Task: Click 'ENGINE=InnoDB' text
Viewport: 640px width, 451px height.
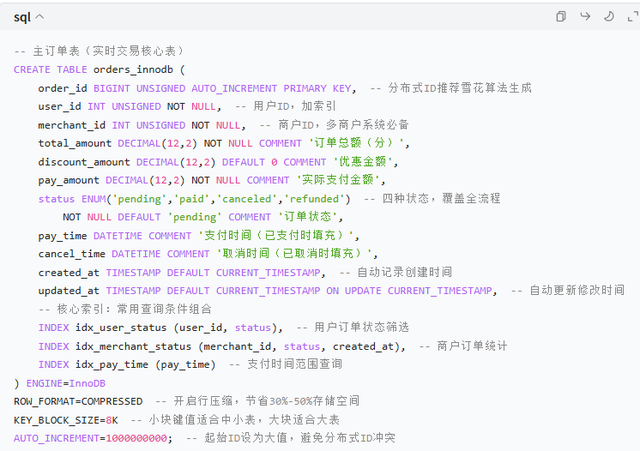Action: pos(66,383)
